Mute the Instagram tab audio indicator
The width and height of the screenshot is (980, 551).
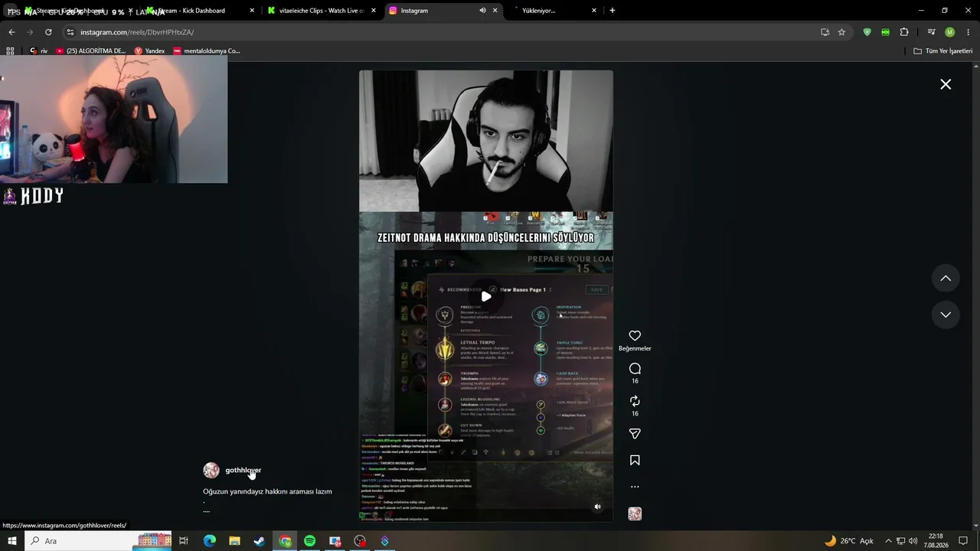pyautogui.click(x=482, y=11)
